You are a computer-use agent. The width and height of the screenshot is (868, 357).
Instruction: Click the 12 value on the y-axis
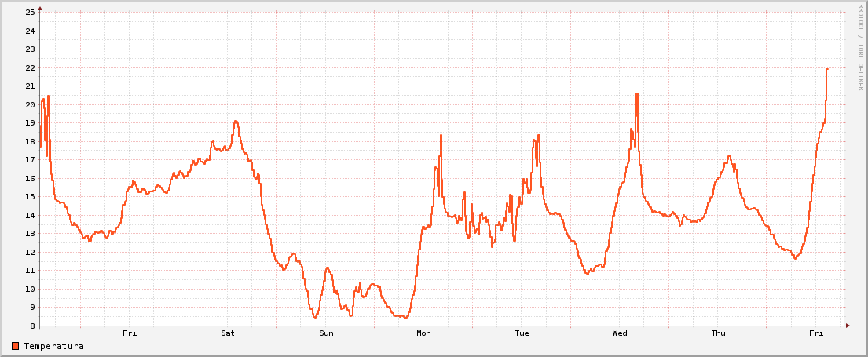(30, 252)
